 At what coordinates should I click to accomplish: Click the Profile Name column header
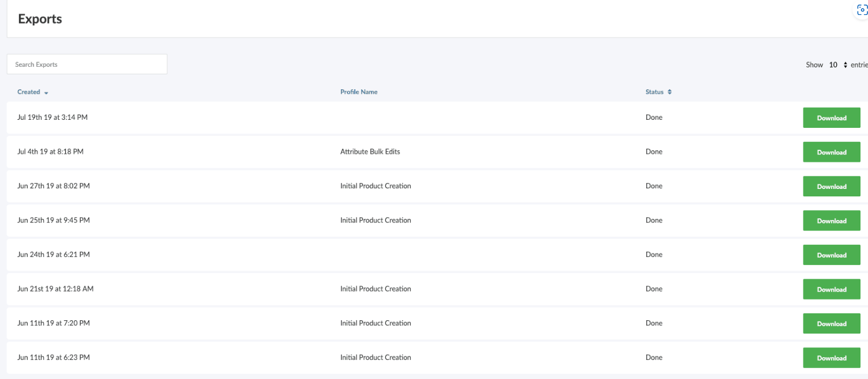tap(358, 92)
